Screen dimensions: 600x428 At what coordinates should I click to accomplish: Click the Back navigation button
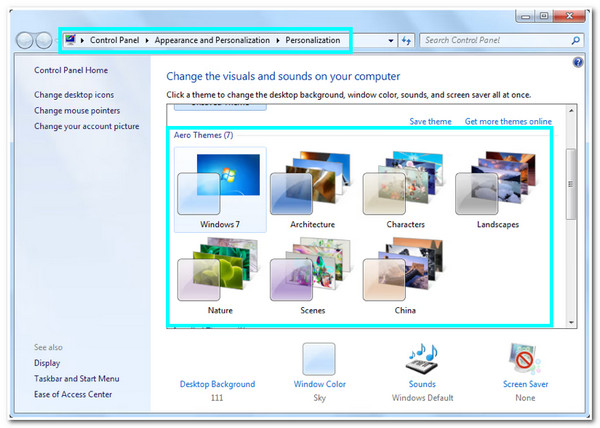point(25,40)
